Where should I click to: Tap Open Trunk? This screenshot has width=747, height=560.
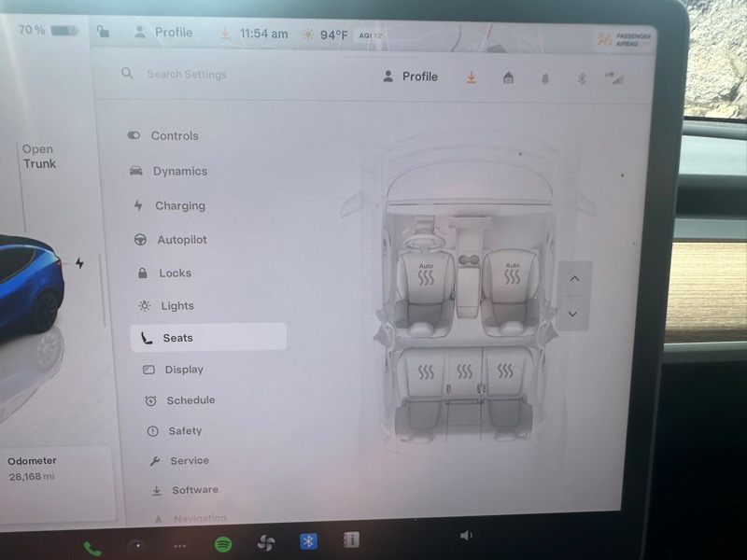tap(39, 156)
